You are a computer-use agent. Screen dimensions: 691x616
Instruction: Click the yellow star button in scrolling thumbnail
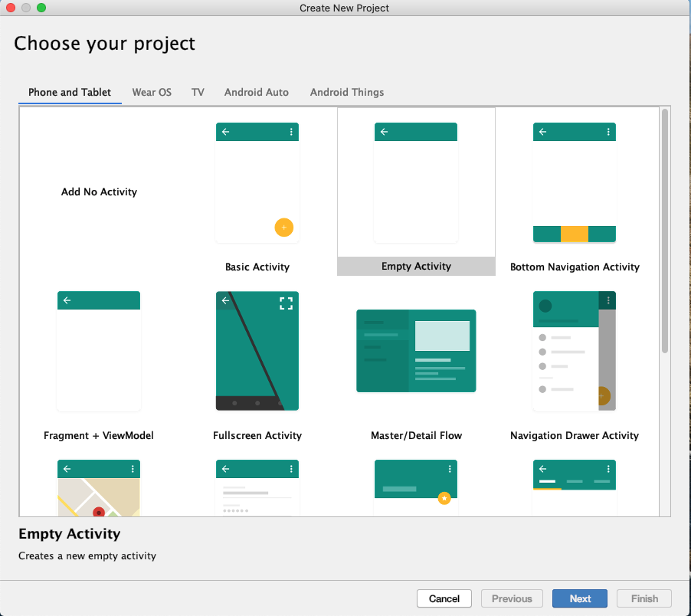coord(444,498)
